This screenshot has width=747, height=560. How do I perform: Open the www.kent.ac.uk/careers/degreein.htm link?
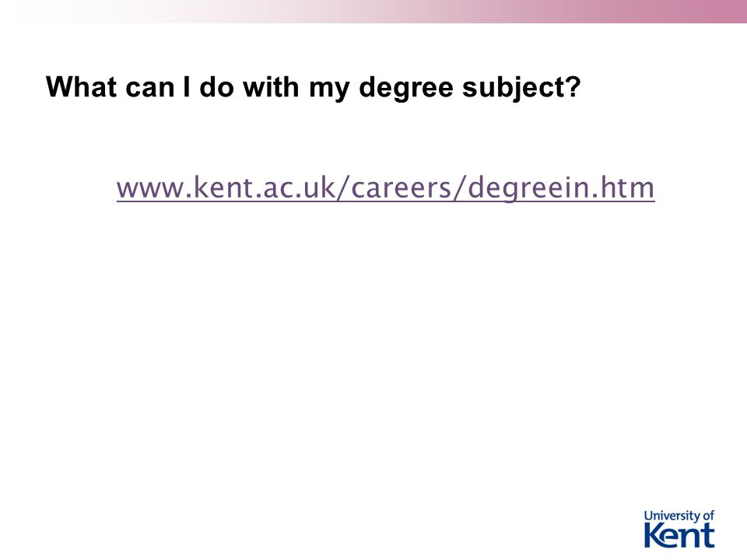pyautogui.click(x=385, y=187)
